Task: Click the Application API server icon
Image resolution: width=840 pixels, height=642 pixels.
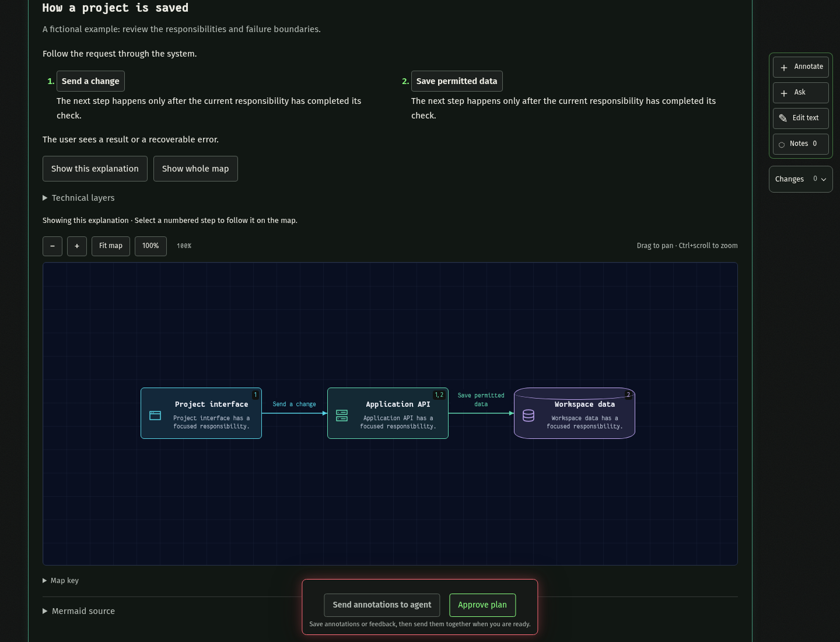Action: coord(342,416)
